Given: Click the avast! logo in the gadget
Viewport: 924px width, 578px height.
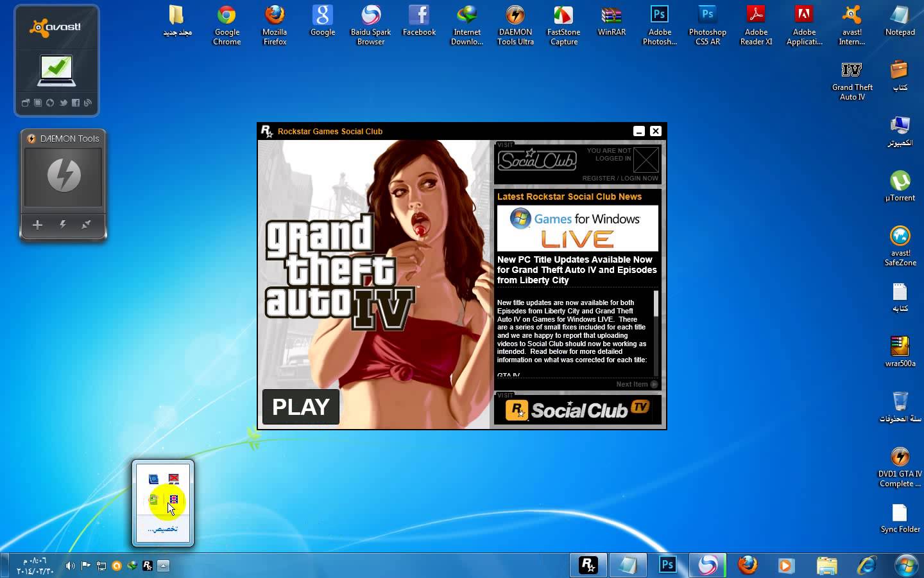Looking at the screenshot, I should click(55, 27).
